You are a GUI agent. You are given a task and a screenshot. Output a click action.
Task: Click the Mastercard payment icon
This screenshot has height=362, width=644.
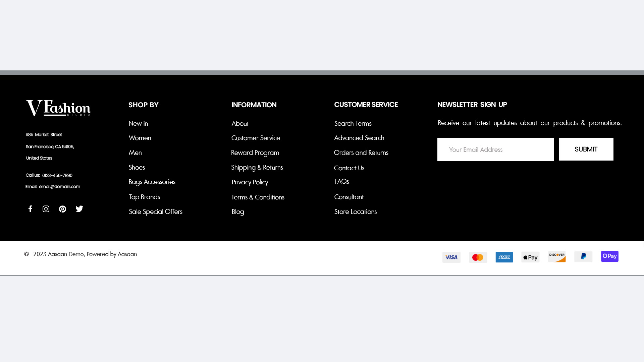pyautogui.click(x=478, y=257)
